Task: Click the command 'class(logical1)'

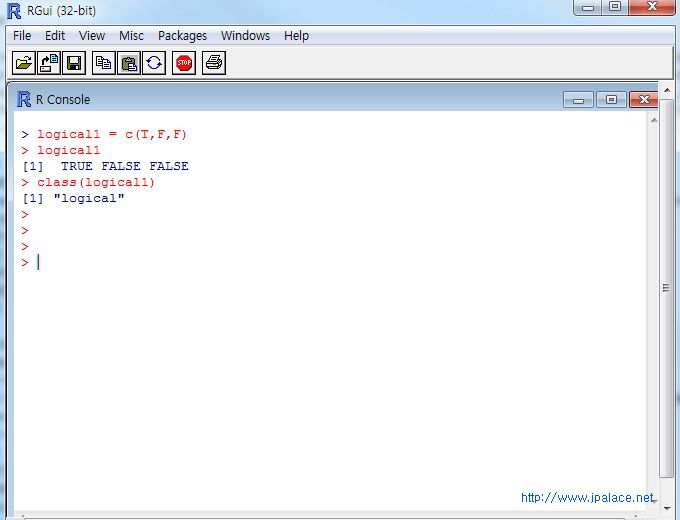Action: click(96, 182)
